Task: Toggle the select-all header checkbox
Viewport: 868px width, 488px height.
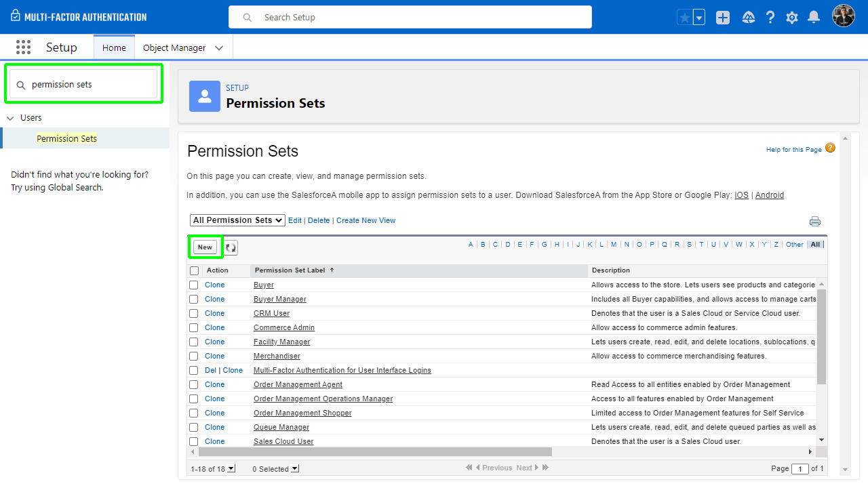Action: [194, 270]
